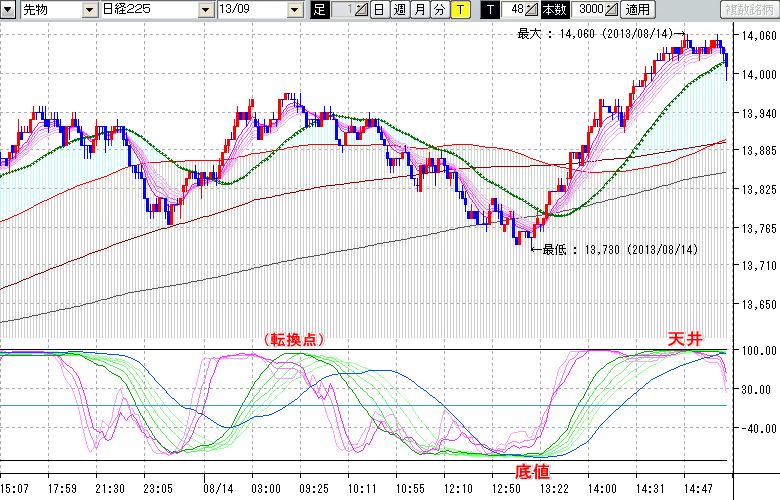780x500 pixels.
Task: Click the 最大 14,060 high price marker
Action: pos(598,34)
